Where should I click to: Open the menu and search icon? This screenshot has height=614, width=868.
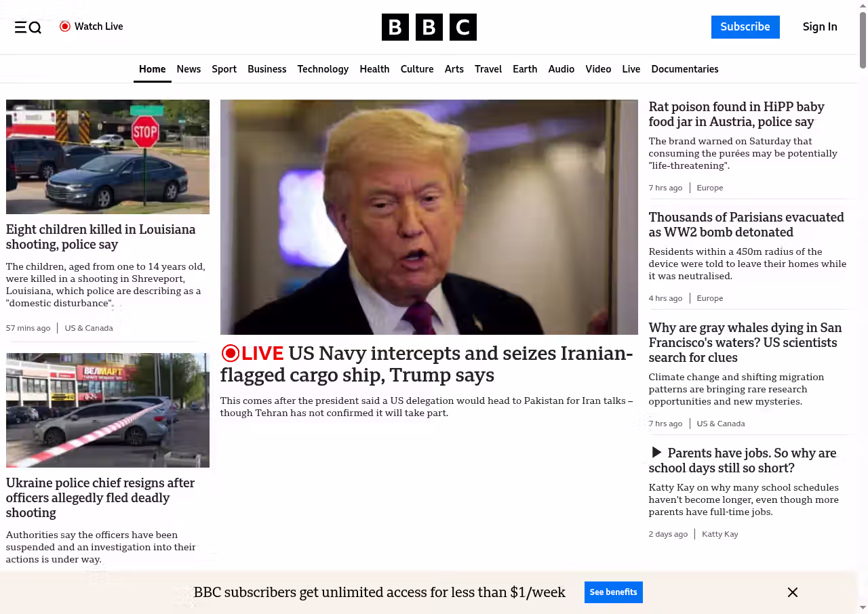tap(28, 27)
